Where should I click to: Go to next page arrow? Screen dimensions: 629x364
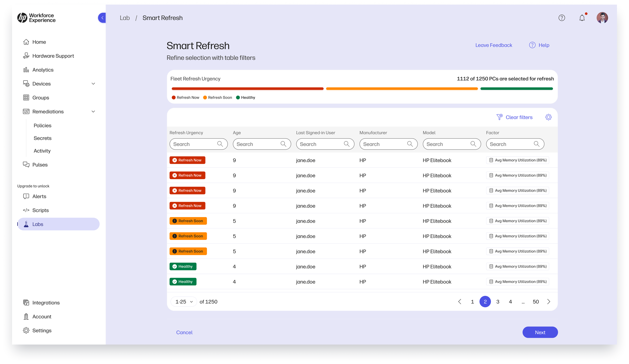click(x=549, y=302)
